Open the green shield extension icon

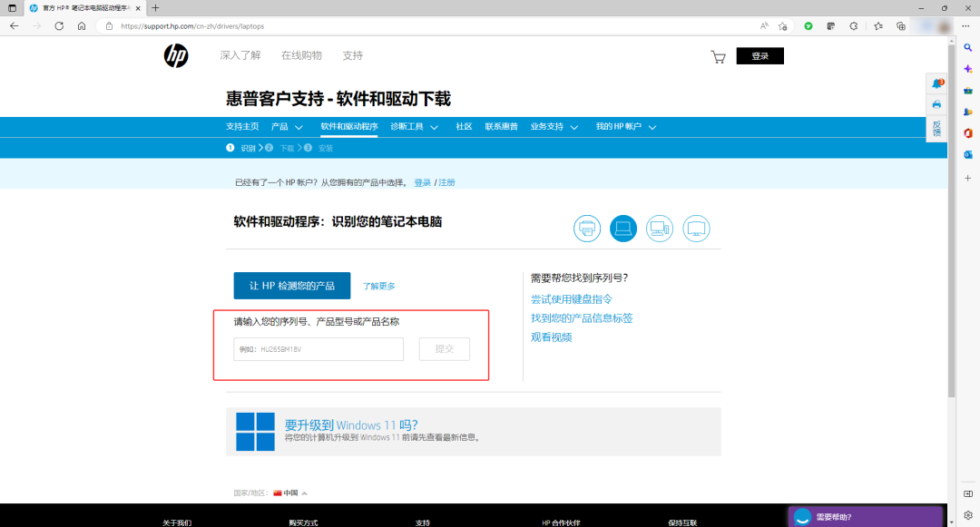pyautogui.click(x=808, y=26)
